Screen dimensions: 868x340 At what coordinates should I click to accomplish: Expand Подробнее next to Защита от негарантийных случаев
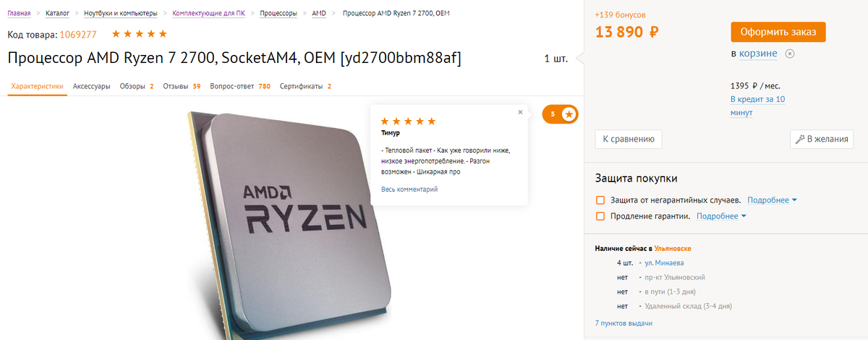pyautogui.click(x=772, y=200)
